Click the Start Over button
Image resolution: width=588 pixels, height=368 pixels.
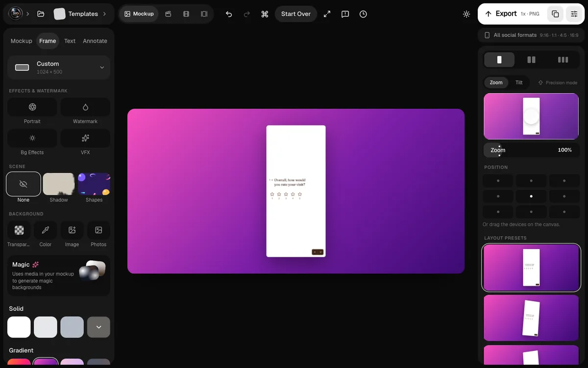(296, 14)
